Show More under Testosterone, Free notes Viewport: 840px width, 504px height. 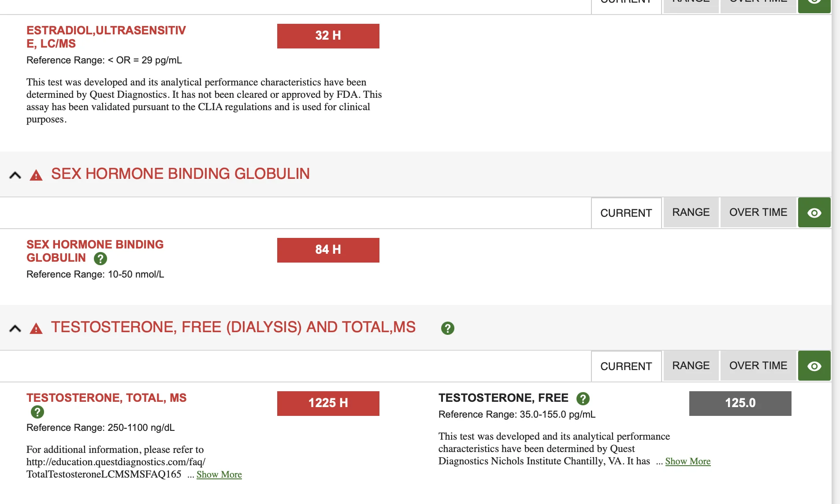(x=688, y=461)
